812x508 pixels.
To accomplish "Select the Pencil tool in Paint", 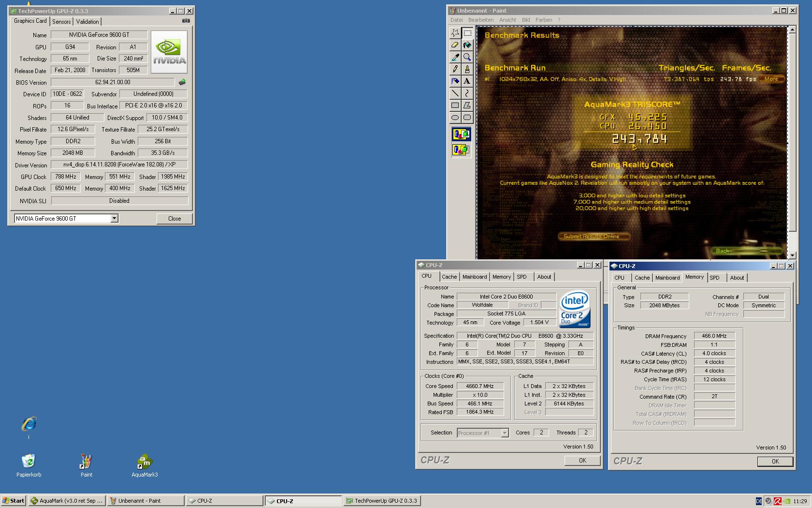I will coord(455,69).
